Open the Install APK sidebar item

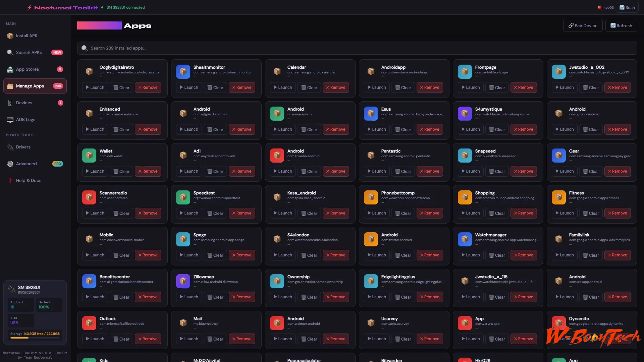(x=35, y=36)
